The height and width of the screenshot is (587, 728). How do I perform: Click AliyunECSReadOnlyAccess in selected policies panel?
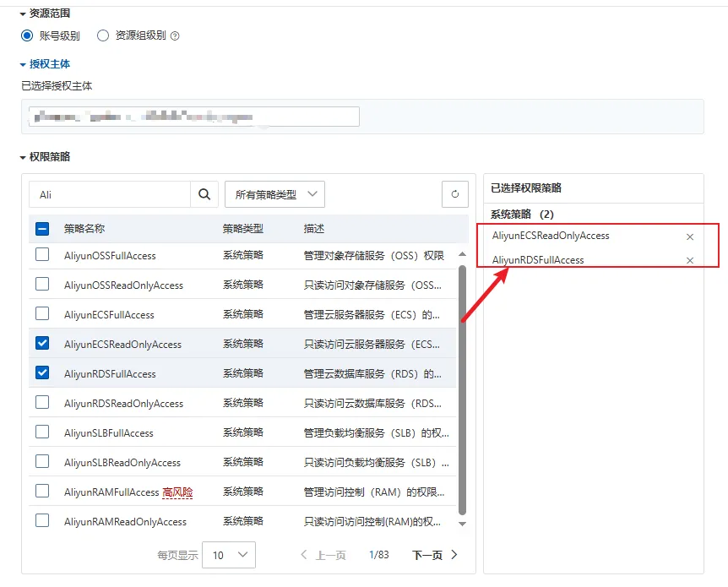pos(551,236)
